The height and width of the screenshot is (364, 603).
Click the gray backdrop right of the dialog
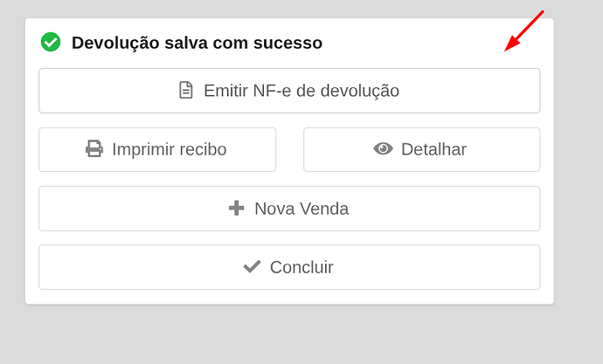click(578, 175)
